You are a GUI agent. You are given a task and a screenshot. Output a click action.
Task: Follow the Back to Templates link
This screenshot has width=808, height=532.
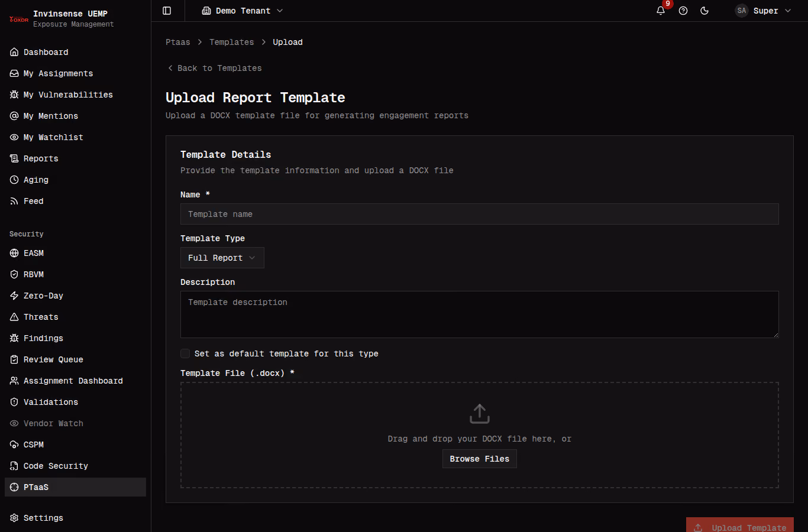[215, 68]
